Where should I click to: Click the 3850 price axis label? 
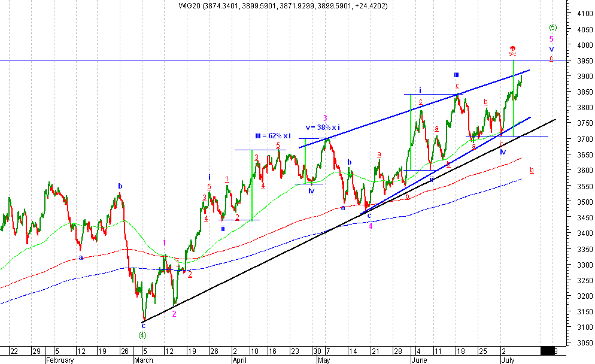pyautogui.click(x=584, y=92)
